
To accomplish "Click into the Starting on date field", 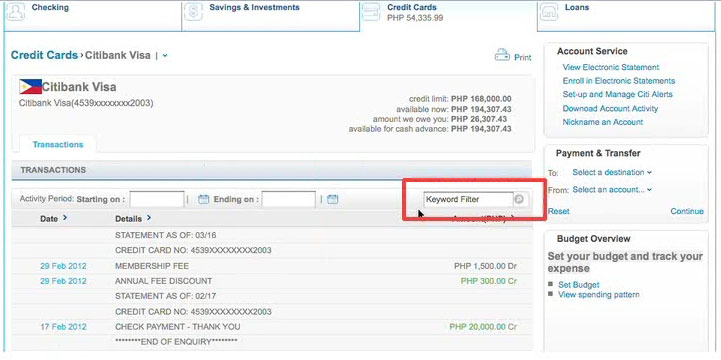I will coord(157,200).
